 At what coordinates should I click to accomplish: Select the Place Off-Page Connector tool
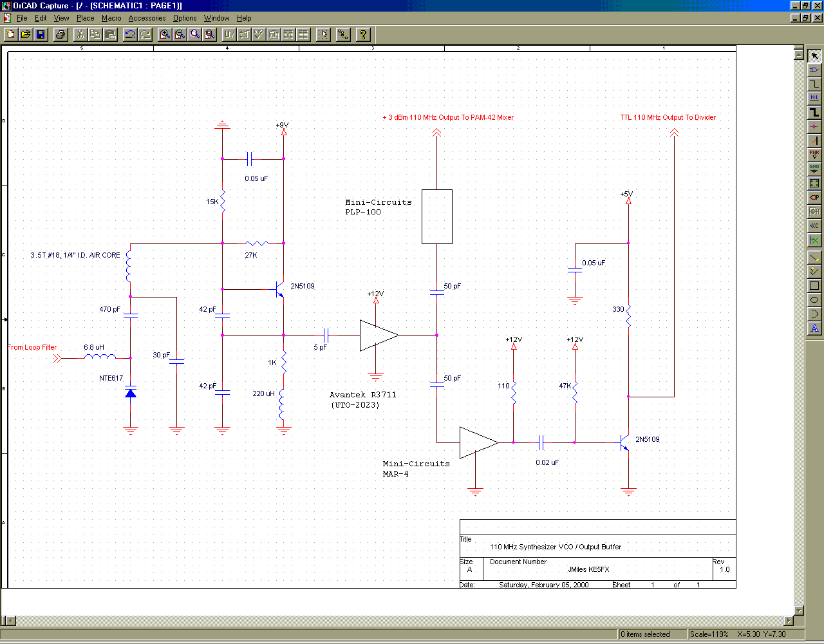coord(814,225)
